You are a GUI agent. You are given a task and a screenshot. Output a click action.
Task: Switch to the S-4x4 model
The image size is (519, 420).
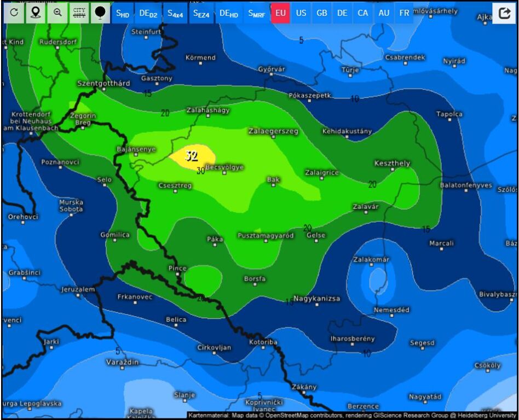175,13
